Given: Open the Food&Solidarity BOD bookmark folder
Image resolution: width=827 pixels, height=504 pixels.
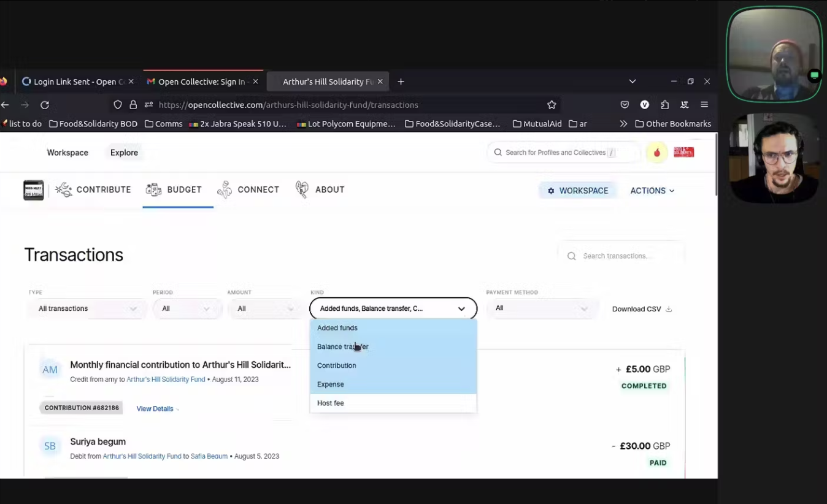Looking at the screenshot, I should (93, 124).
